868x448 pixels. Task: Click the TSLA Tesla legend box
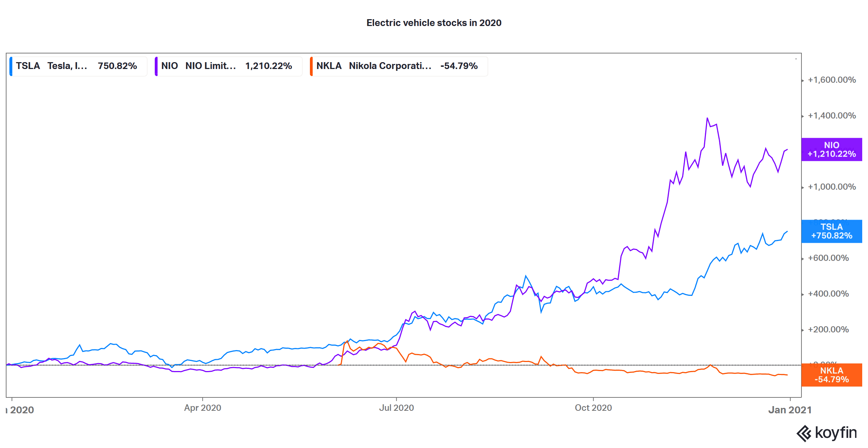(x=78, y=66)
